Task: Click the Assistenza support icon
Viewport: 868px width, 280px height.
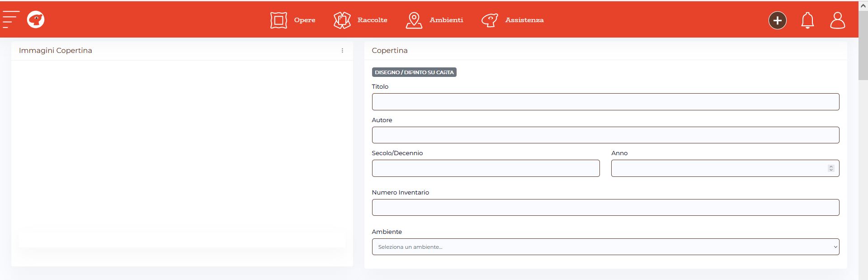Action: coord(490,20)
